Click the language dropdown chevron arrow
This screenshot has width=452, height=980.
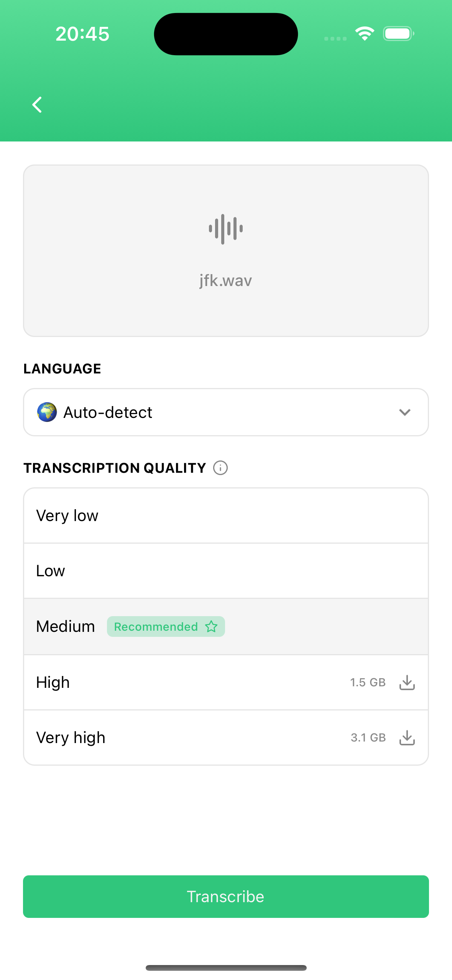[x=405, y=412]
